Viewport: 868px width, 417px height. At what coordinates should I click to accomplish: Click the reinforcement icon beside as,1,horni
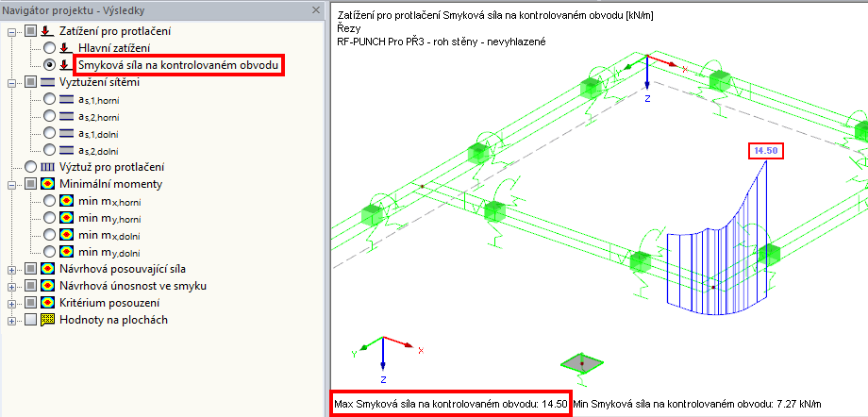click(66, 99)
